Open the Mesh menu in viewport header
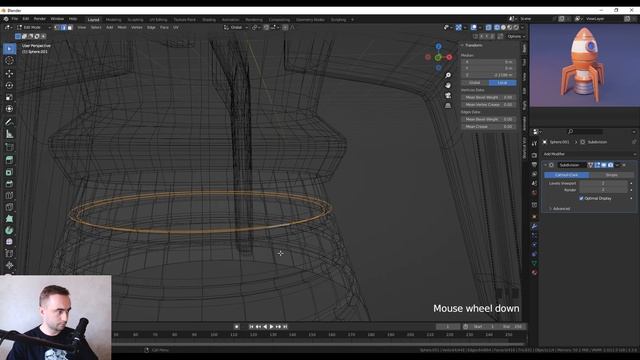This screenshot has width=640, height=360. tap(122, 27)
